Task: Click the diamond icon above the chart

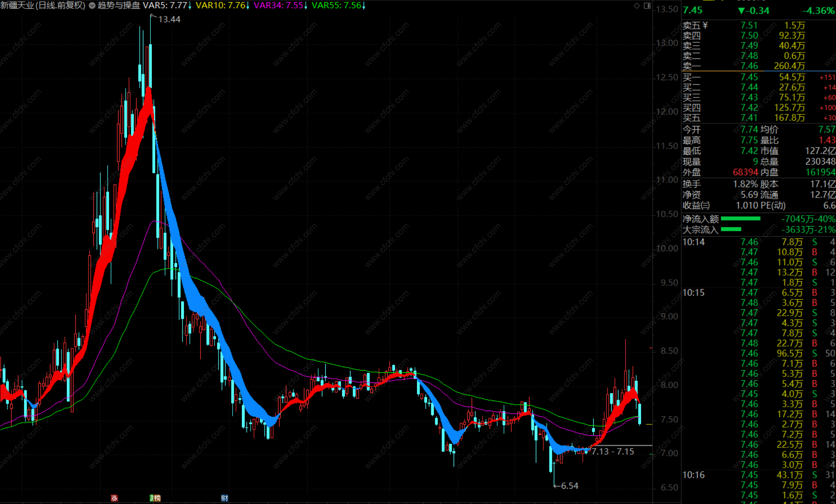Action: pos(637,6)
